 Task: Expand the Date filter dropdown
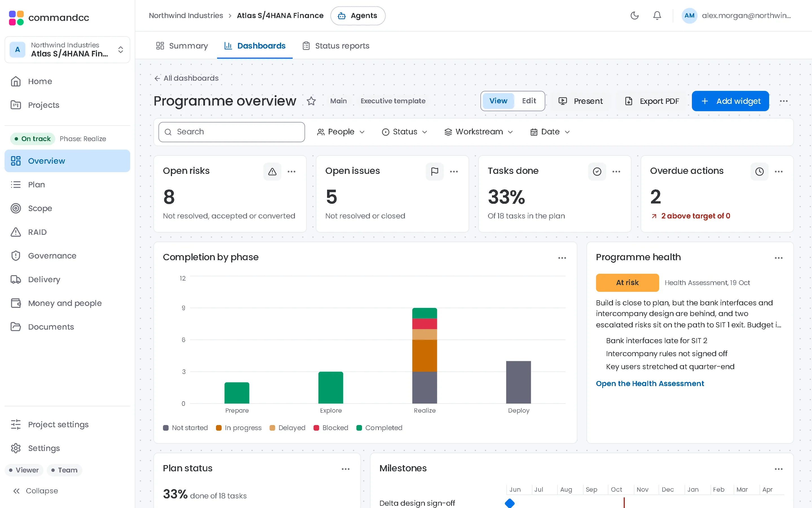pos(550,132)
